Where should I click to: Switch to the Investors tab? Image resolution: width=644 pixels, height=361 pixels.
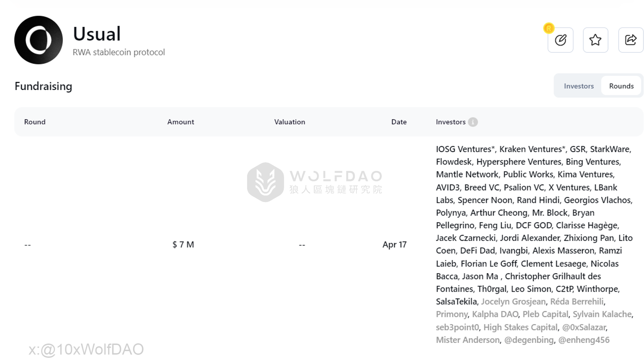pyautogui.click(x=579, y=86)
